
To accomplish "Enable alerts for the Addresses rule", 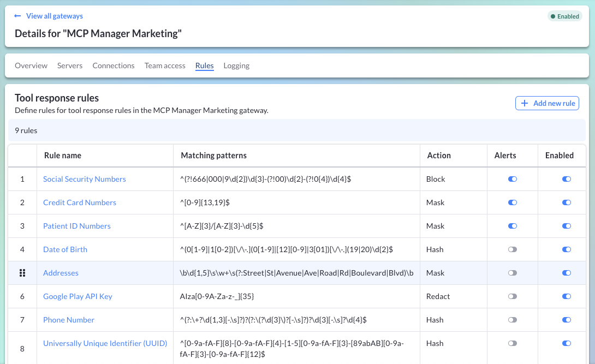I will [x=512, y=273].
